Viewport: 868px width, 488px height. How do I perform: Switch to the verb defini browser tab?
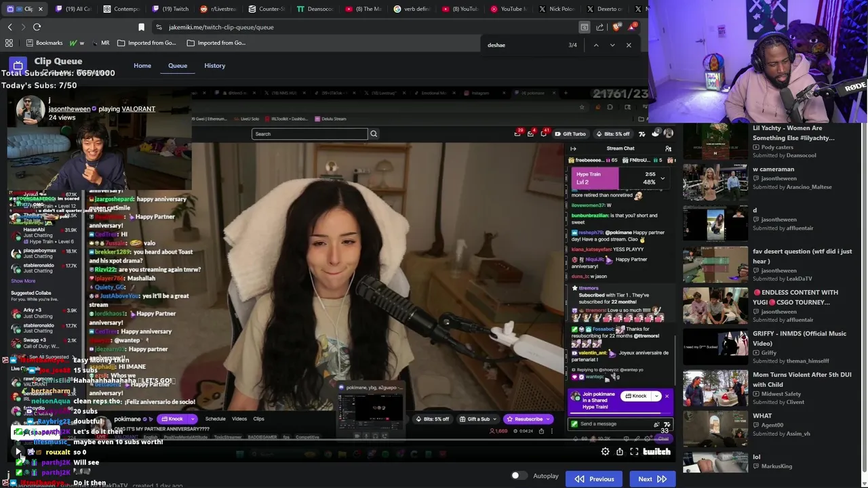(412, 9)
